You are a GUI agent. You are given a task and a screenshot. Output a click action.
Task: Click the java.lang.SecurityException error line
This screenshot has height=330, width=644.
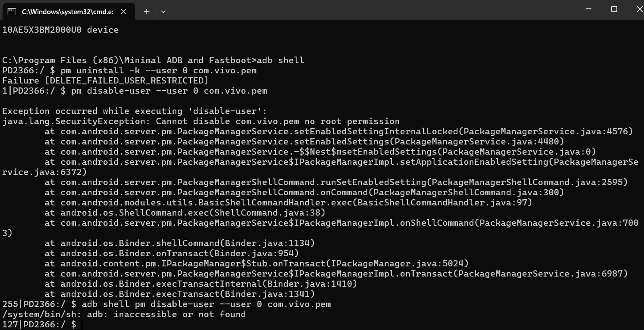(x=201, y=121)
